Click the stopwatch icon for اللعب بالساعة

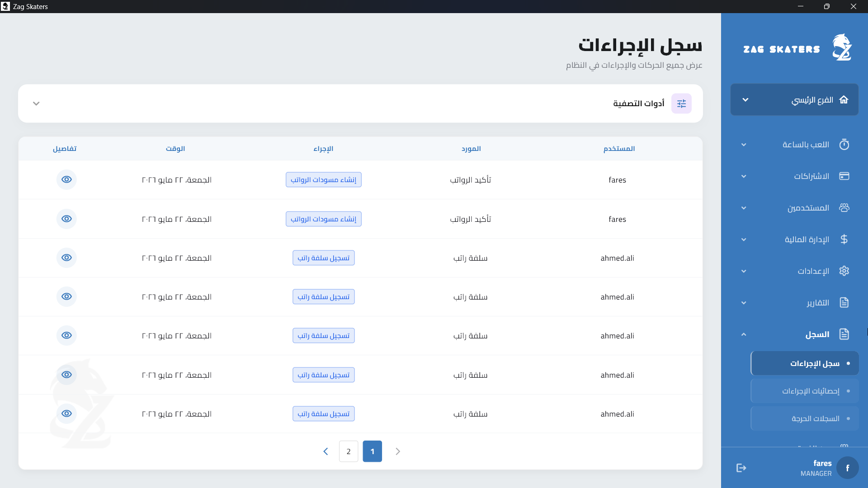[844, 145]
